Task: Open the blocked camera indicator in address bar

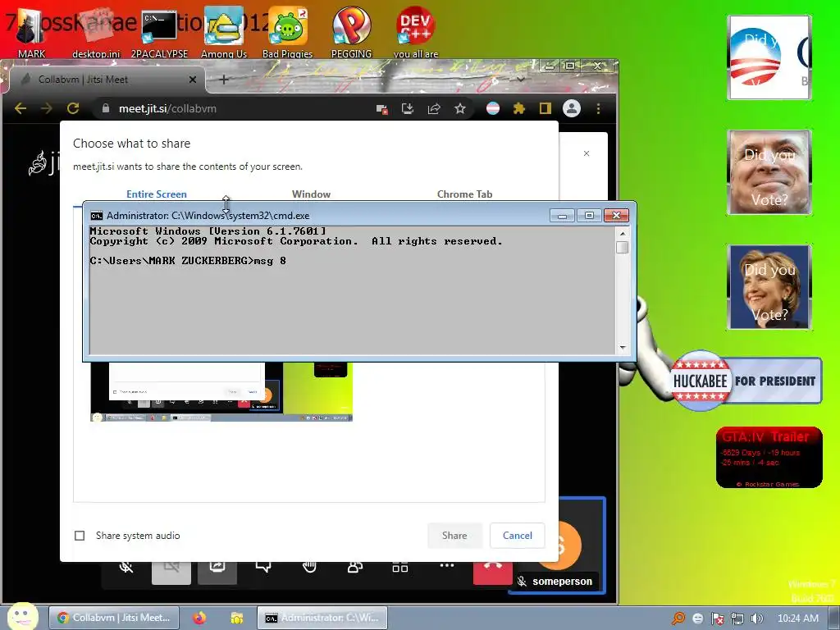Action: point(382,109)
